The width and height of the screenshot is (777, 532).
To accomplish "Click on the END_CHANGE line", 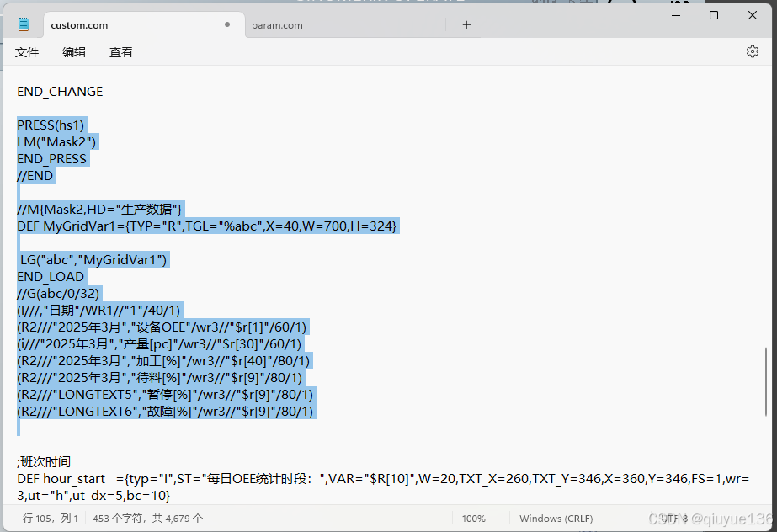I will 60,92.
